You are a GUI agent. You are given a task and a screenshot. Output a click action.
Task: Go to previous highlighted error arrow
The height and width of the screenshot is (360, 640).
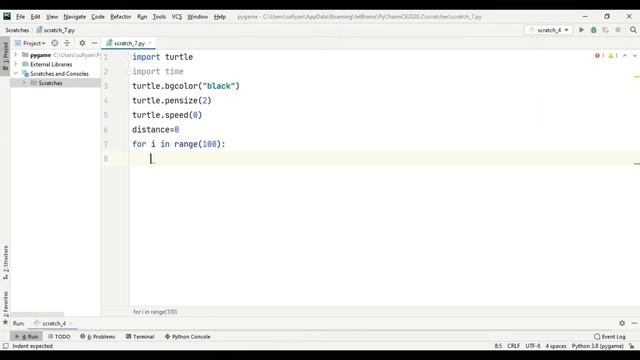click(625, 56)
